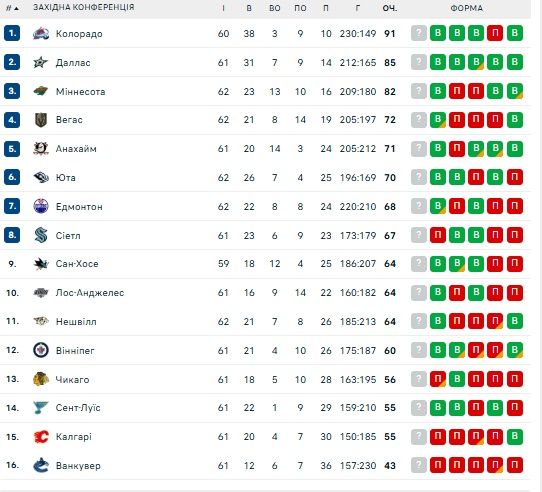Open the Ванкувер team page link
Screen dimensions: 542x492
(x=78, y=466)
